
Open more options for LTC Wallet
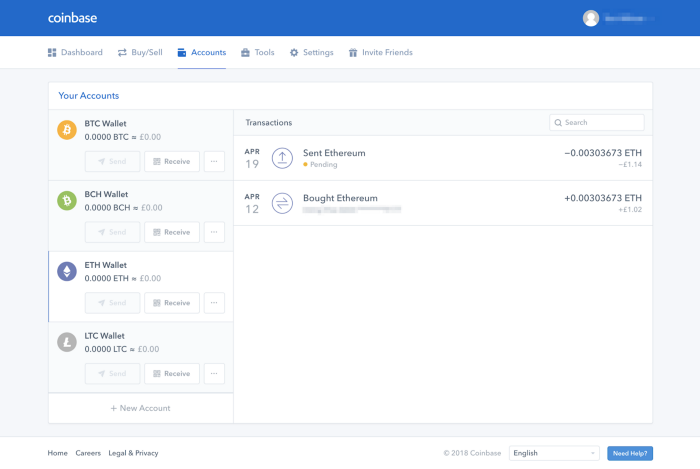click(x=214, y=374)
